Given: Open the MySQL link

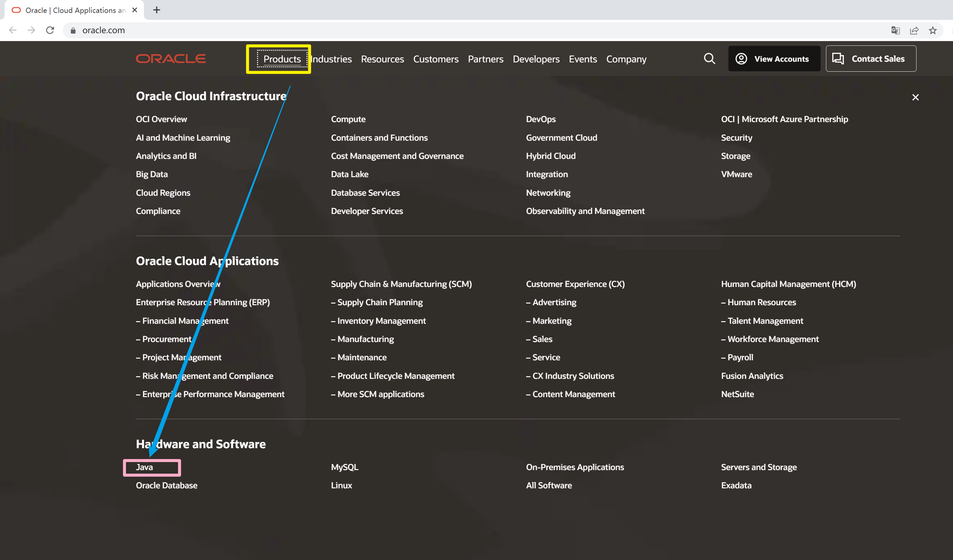Looking at the screenshot, I should click(x=345, y=467).
